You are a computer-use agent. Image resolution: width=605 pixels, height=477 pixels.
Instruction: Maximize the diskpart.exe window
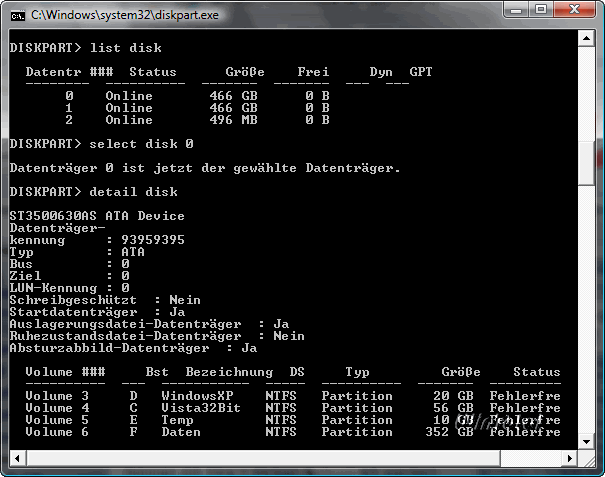click(x=541, y=10)
